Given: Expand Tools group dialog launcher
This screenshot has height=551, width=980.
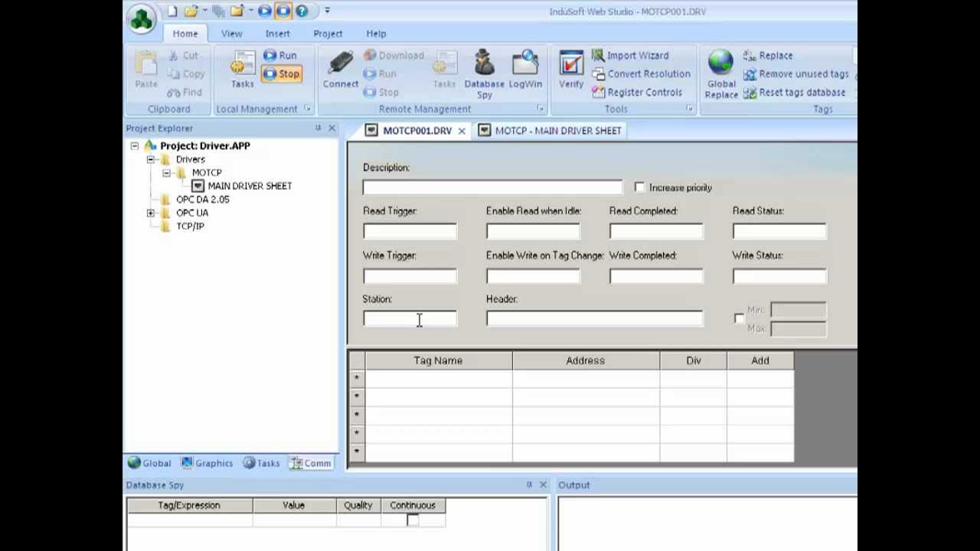Looking at the screenshot, I should coord(689,109).
